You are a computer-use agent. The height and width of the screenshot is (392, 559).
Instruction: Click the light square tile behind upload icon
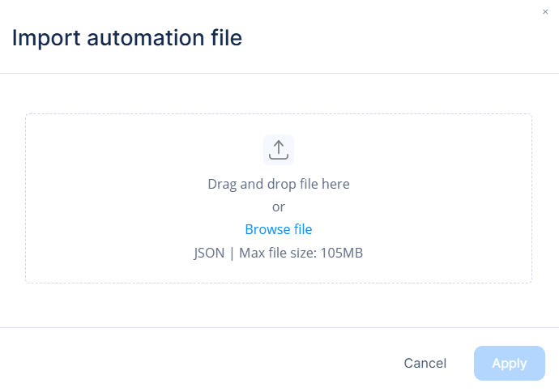[x=279, y=150]
